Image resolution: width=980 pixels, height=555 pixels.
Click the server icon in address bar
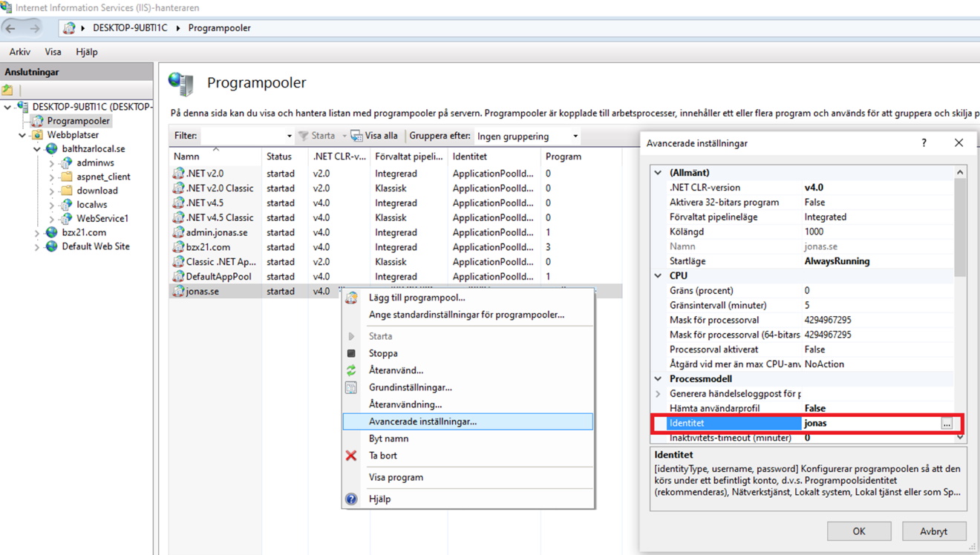[x=69, y=28]
